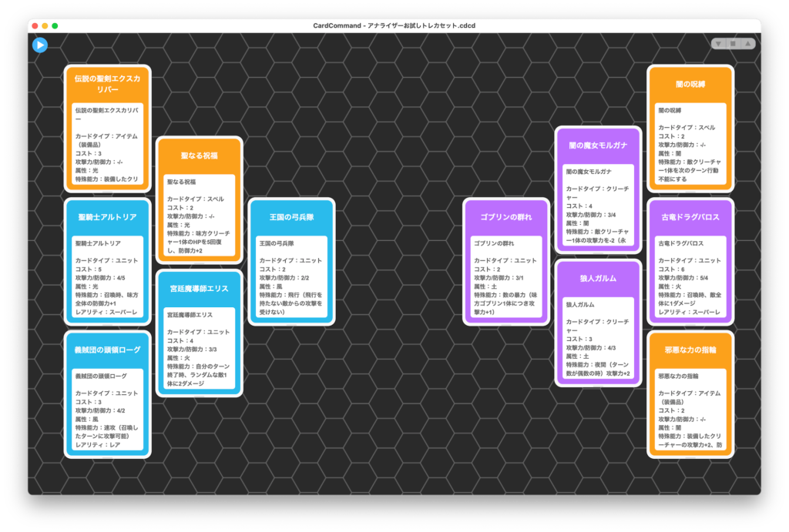The image size is (789, 532).
Task: Select the 闇の呪縛 card header
Action: [x=690, y=84]
